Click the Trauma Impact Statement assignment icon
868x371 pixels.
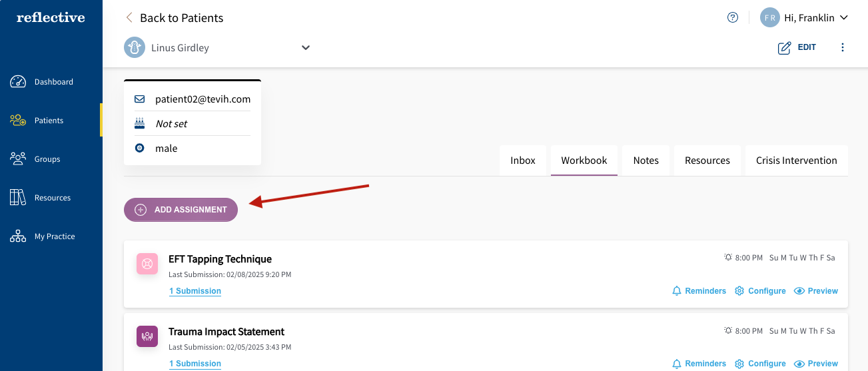(147, 336)
